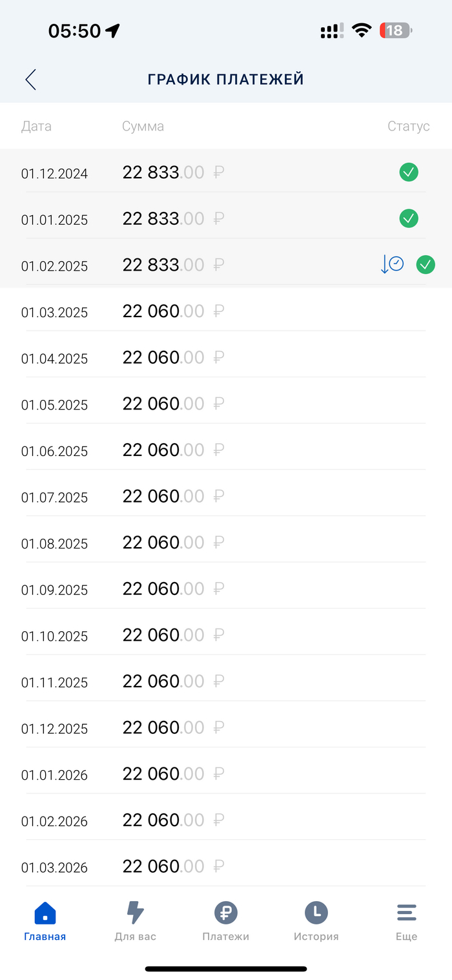Tap the Для вас lightning icon

[136, 913]
